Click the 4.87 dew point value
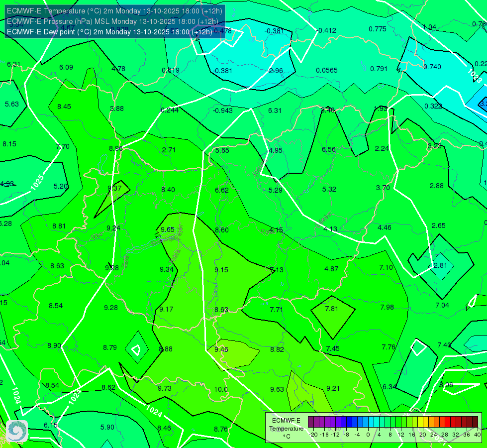Viewport: 487px width, 448px height. click(x=331, y=269)
